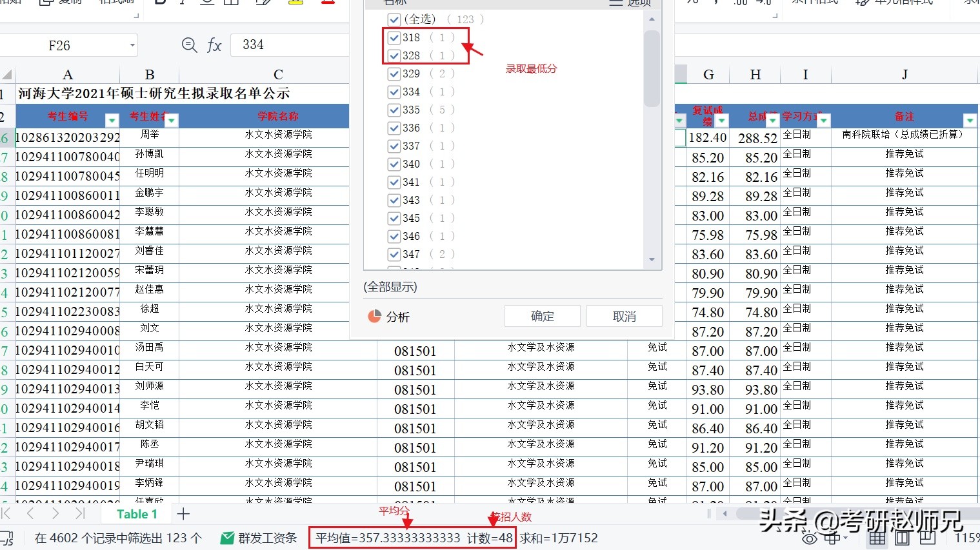Switch to the Table 1 sheet tab
This screenshot has height=550, width=980.
click(137, 513)
